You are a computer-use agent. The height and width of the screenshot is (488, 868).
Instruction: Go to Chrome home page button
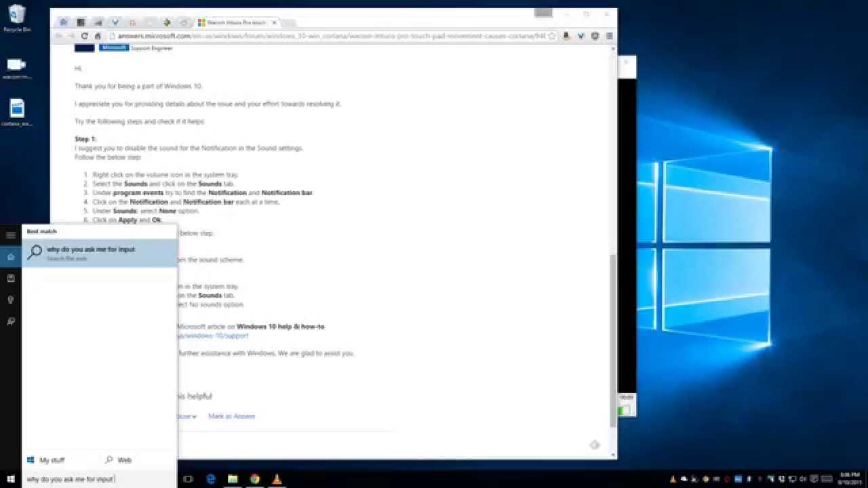(x=98, y=36)
